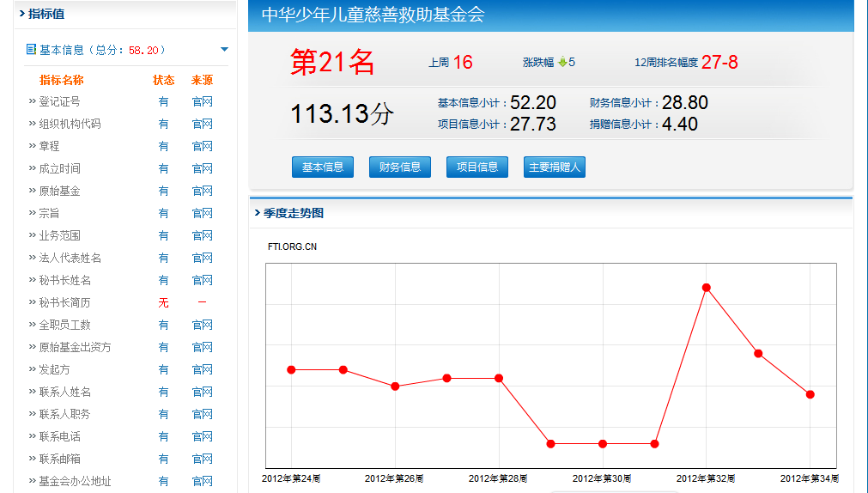Image resolution: width=868 pixels, height=493 pixels.
Task: Click the low chart data point at 第30周
Action: (x=603, y=444)
